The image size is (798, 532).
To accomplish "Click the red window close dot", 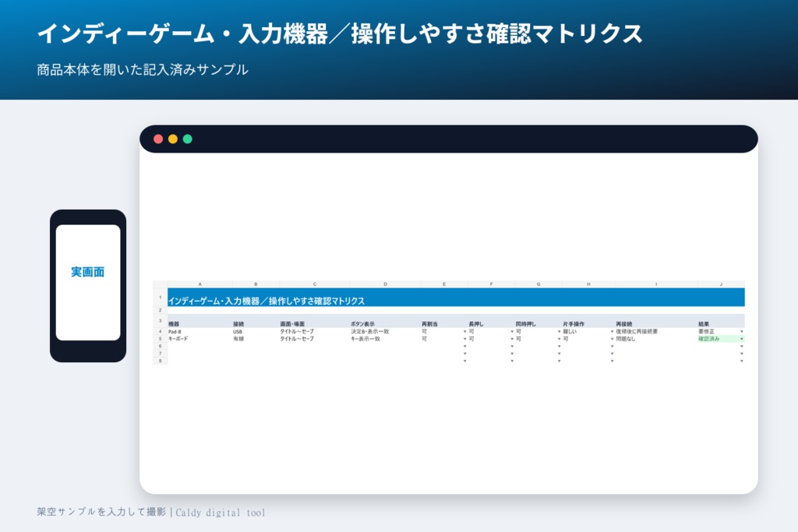I will pyautogui.click(x=158, y=139).
